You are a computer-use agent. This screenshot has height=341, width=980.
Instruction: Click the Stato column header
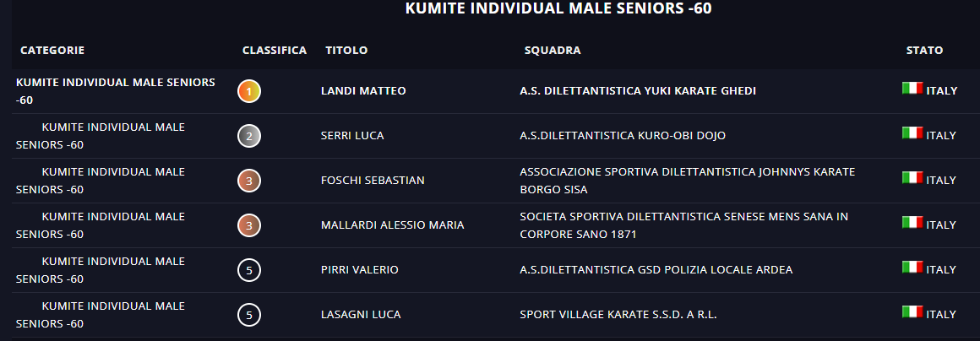click(x=924, y=51)
